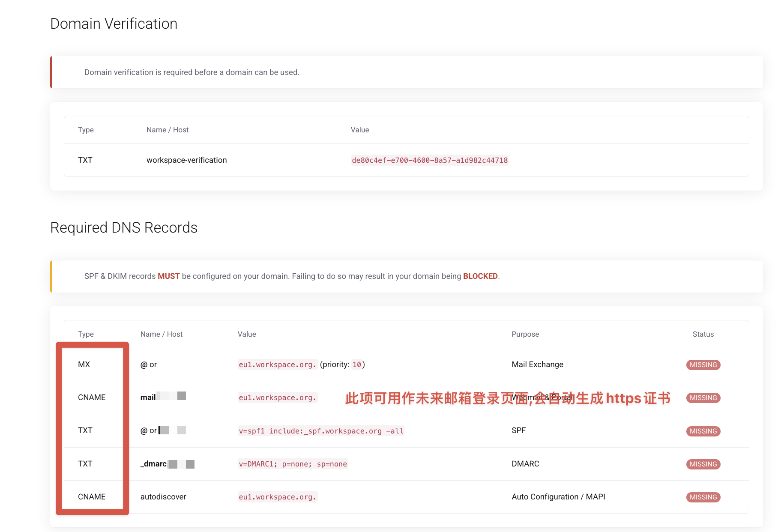Click the MUST warning word
784x532 pixels.
pos(168,276)
